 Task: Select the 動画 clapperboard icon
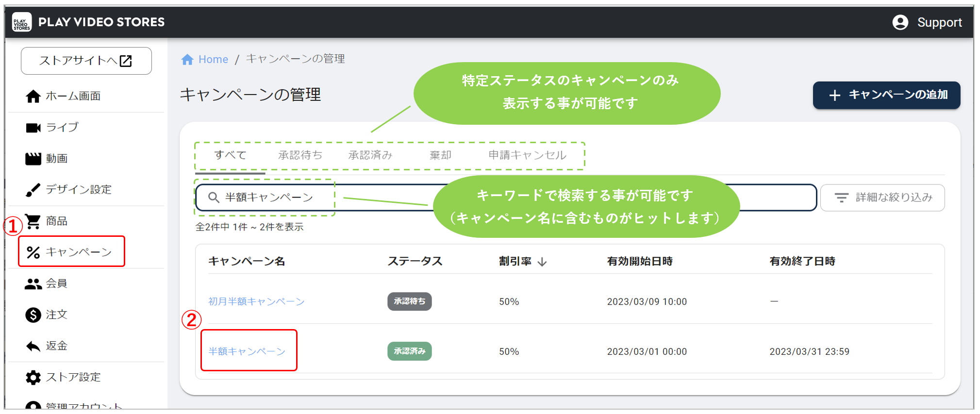33,159
